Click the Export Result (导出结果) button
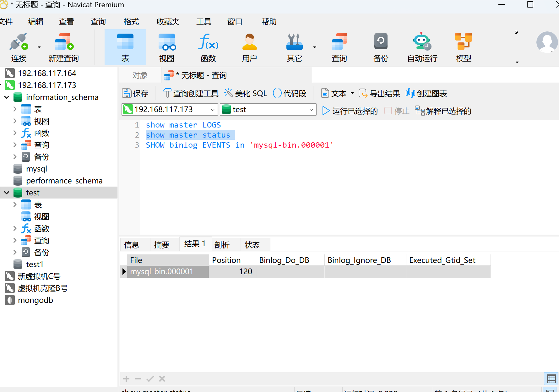The width and height of the screenshot is (559, 392). pyautogui.click(x=380, y=93)
